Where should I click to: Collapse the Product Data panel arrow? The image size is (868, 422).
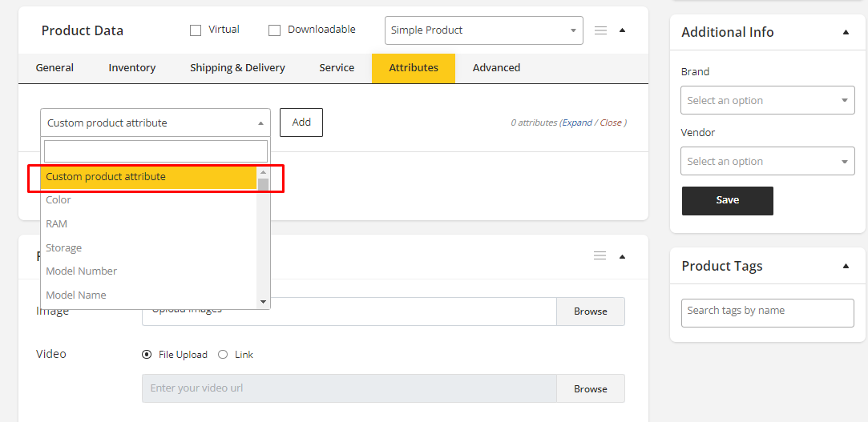(x=623, y=30)
